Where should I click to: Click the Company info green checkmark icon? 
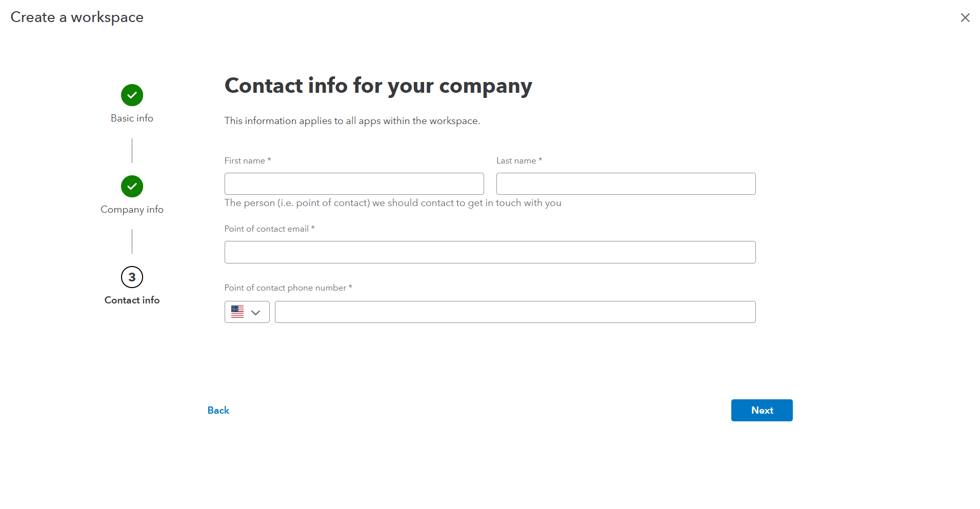pyautogui.click(x=132, y=187)
